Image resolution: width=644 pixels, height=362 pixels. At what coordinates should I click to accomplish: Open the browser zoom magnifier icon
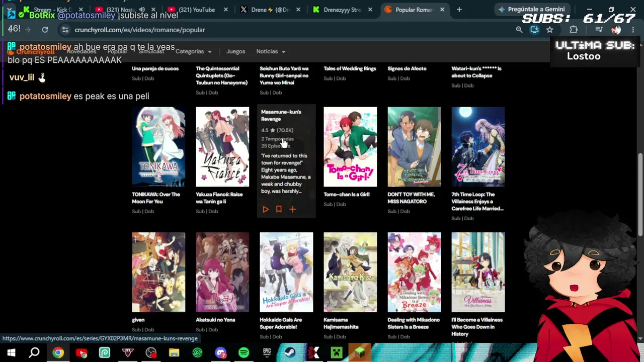[x=519, y=30]
